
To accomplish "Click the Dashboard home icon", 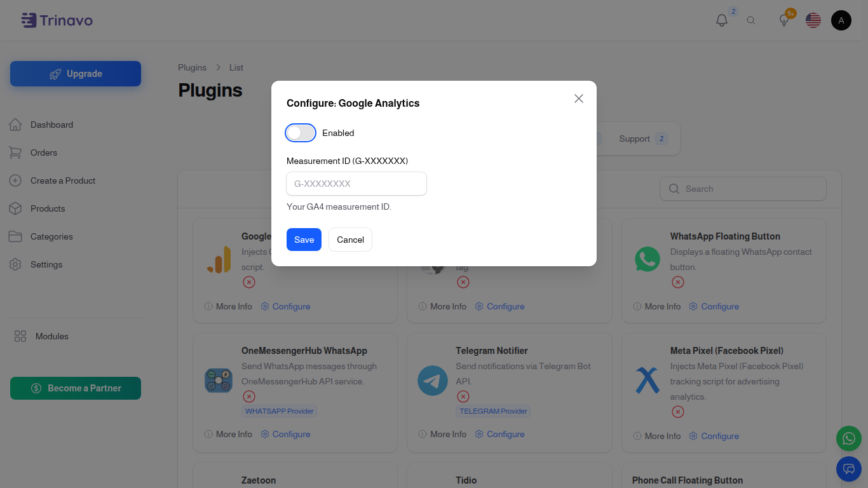I will [x=15, y=125].
